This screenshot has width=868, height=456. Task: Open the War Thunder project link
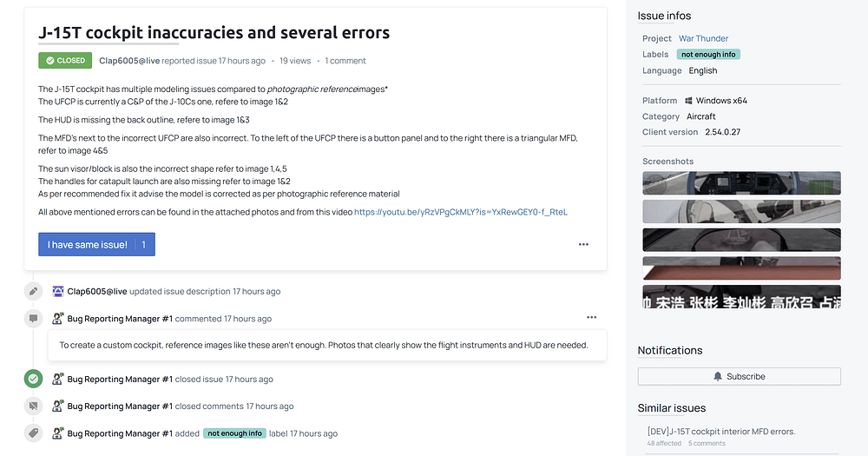tap(703, 38)
